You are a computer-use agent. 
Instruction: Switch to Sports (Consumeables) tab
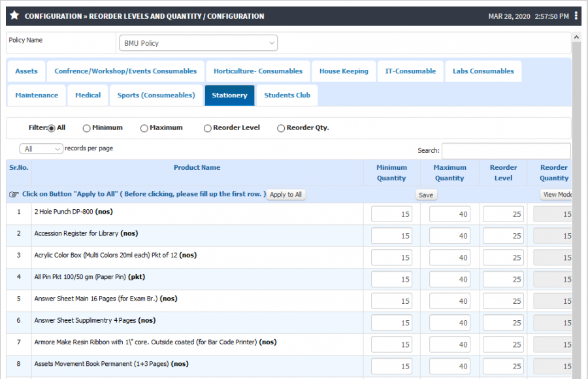[x=156, y=95]
